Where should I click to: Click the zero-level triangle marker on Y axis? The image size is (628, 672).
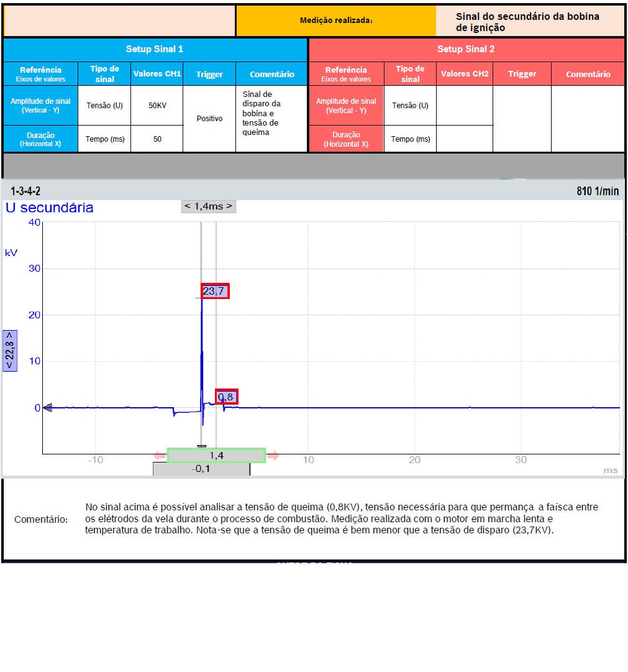[47, 408]
